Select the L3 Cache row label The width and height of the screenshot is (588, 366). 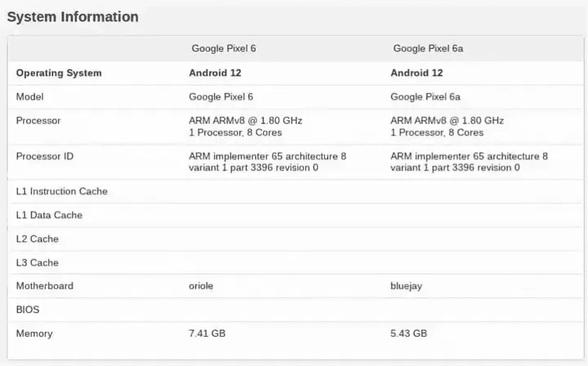click(38, 262)
